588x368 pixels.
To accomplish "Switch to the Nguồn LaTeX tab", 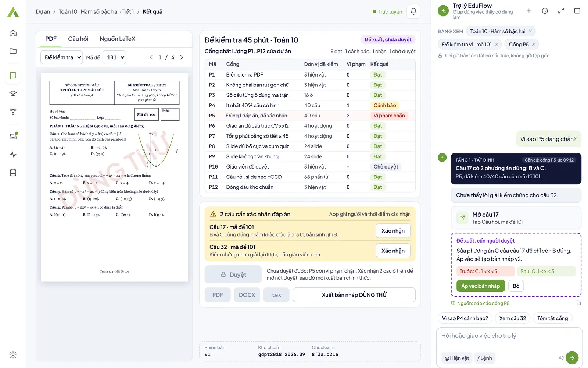I will 117,39.
